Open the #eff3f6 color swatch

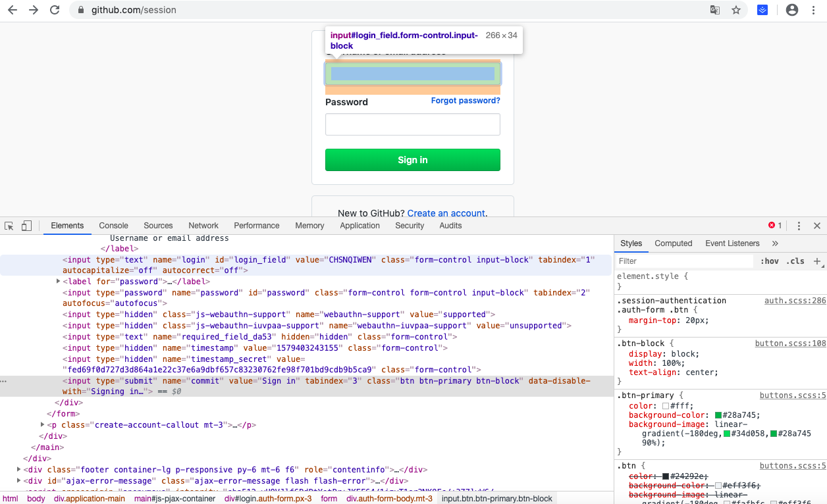pyautogui.click(x=719, y=486)
